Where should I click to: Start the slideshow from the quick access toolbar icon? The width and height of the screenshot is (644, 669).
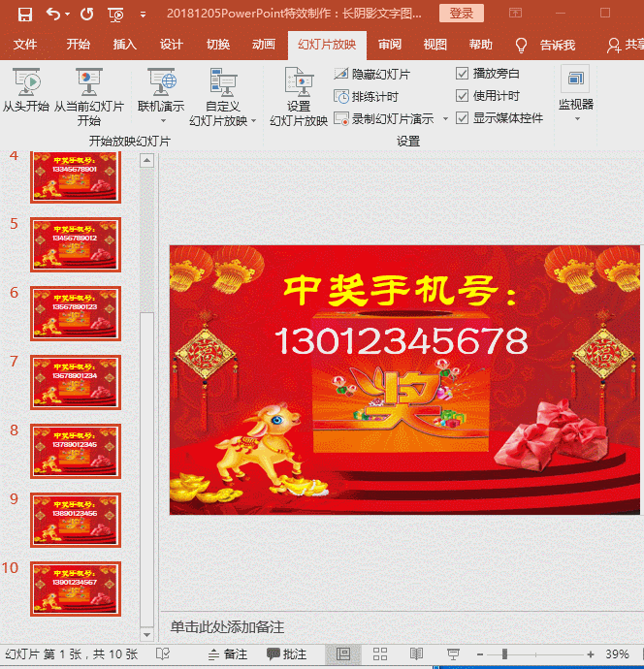point(115,15)
